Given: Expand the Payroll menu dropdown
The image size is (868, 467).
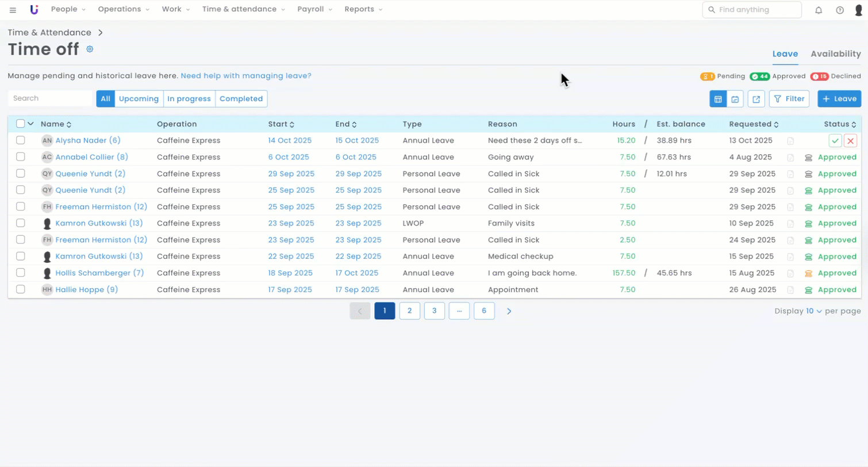Looking at the screenshot, I should pos(314,9).
